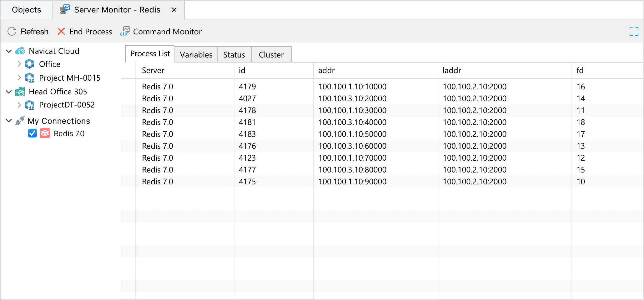Click the Server Monitor tab icon
Image resolution: width=644 pixels, height=300 pixels.
click(x=65, y=9)
